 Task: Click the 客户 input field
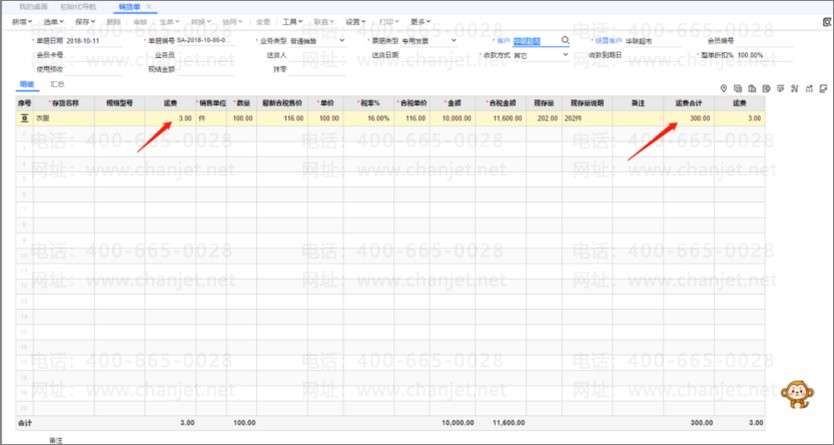[x=535, y=41]
